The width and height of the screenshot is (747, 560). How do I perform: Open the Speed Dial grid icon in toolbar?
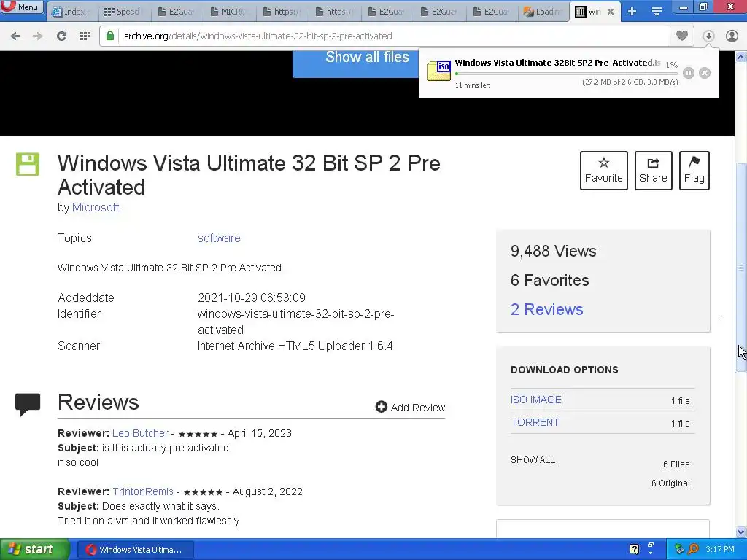pyautogui.click(x=85, y=36)
